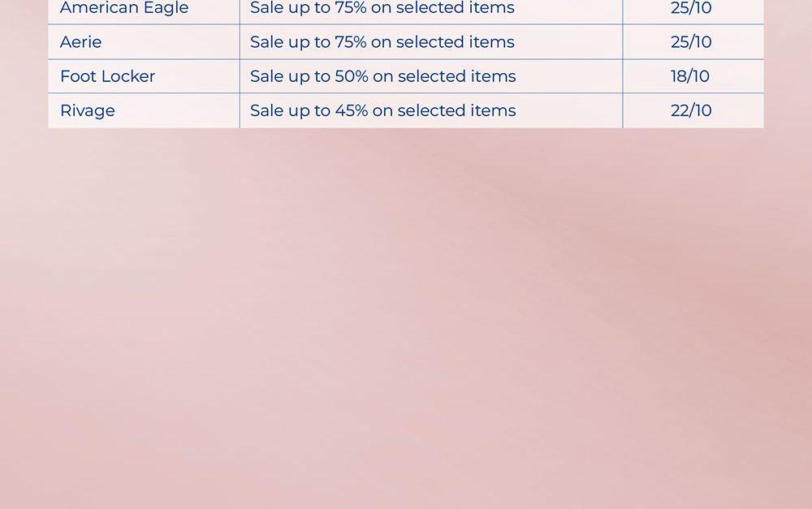
Task: Select the 22/10 date for Rivage
Action: tap(691, 110)
